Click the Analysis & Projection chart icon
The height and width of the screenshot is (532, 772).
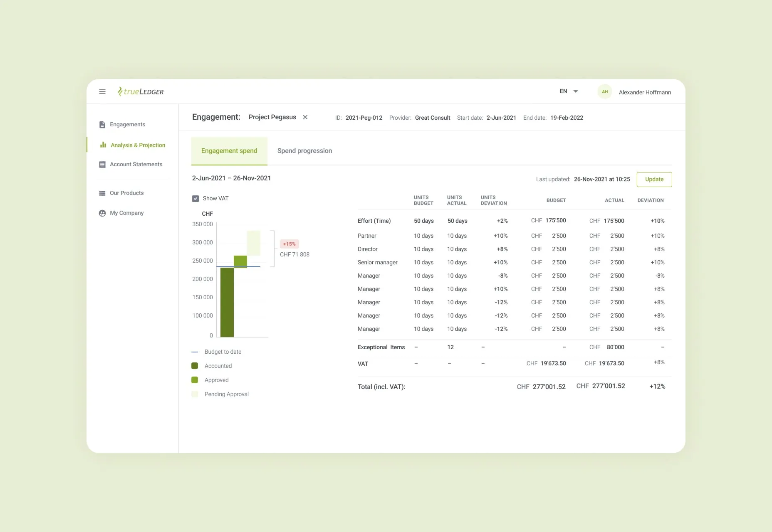coord(102,145)
